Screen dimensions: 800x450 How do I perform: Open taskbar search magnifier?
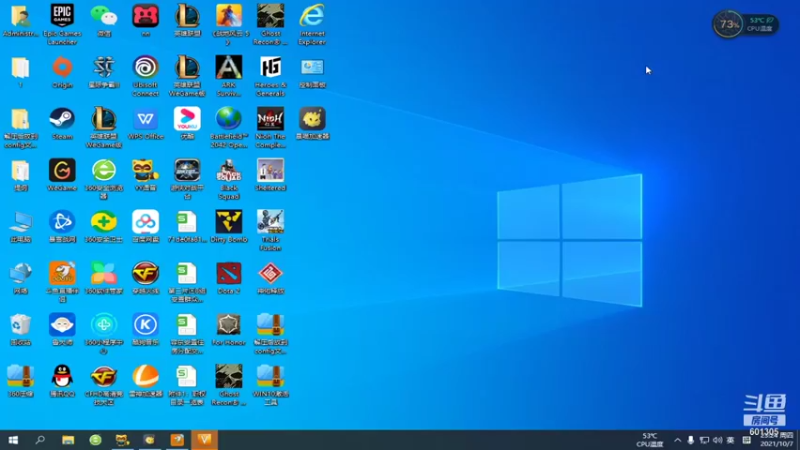pyautogui.click(x=40, y=440)
